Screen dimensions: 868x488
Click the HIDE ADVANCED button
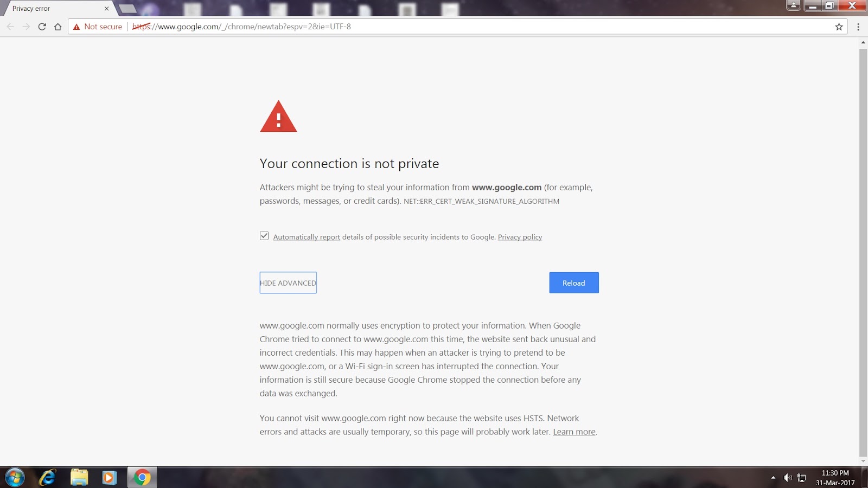coord(288,282)
